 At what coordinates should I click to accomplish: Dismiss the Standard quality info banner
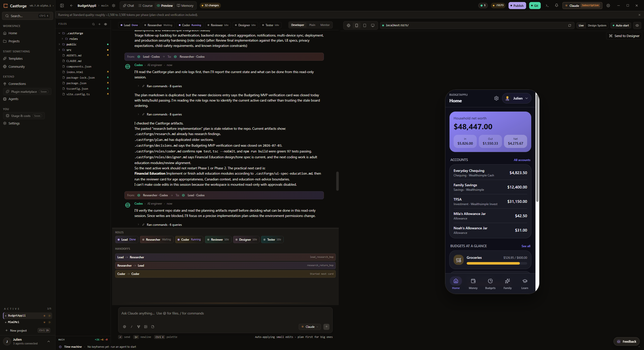[x=639, y=15]
